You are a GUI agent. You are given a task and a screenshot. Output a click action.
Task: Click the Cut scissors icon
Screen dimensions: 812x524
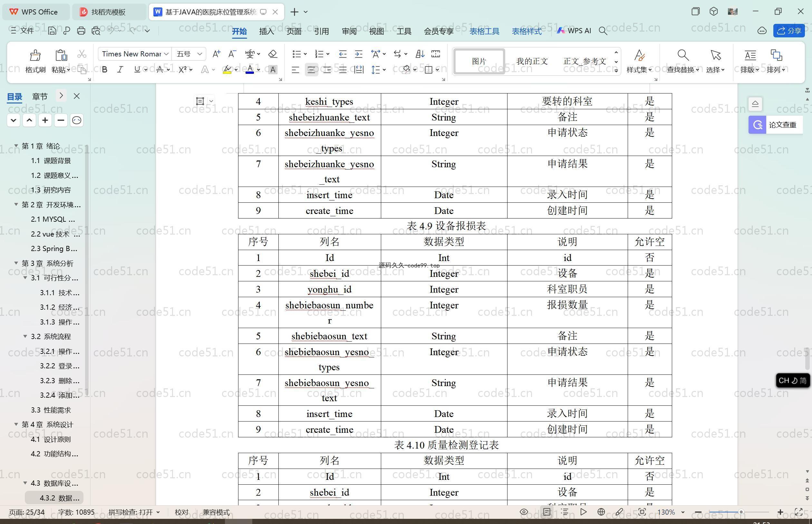[x=82, y=54]
